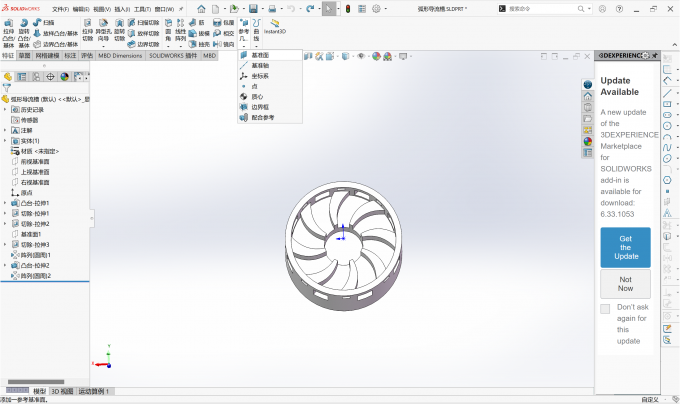Open the 视图(V) menu

pos(102,9)
